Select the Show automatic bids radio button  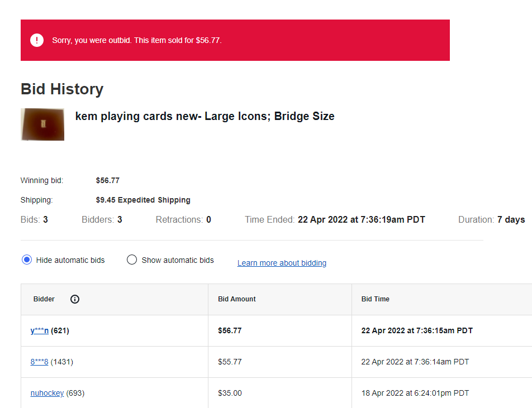pos(132,260)
